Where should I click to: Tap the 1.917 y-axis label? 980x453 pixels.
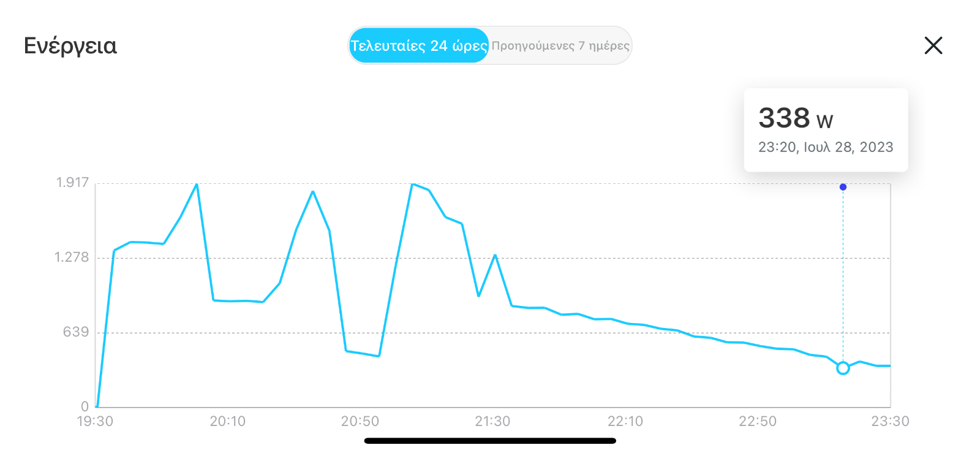tap(73, 183)
